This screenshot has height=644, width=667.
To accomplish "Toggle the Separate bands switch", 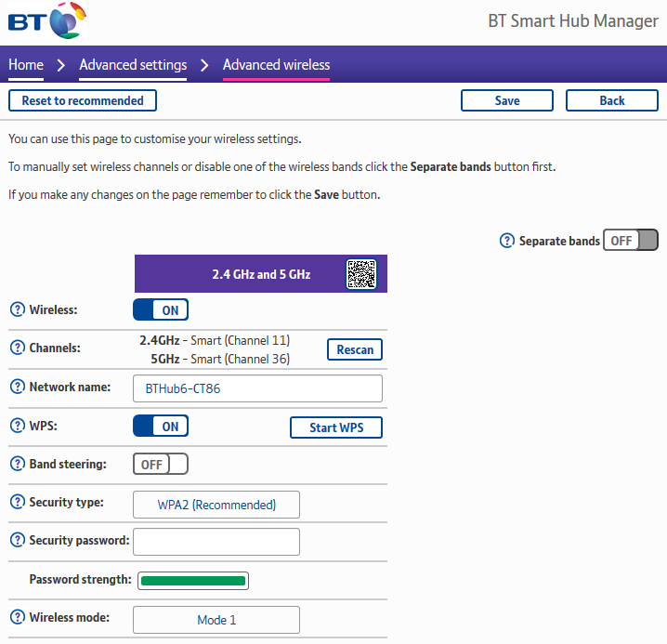I will (631, 240).
